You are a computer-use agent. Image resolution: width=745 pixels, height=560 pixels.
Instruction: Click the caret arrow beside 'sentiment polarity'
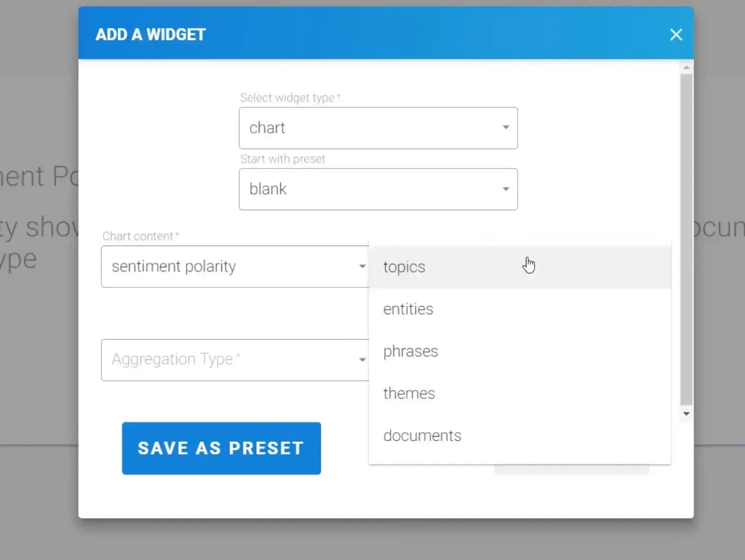(362, 266)
